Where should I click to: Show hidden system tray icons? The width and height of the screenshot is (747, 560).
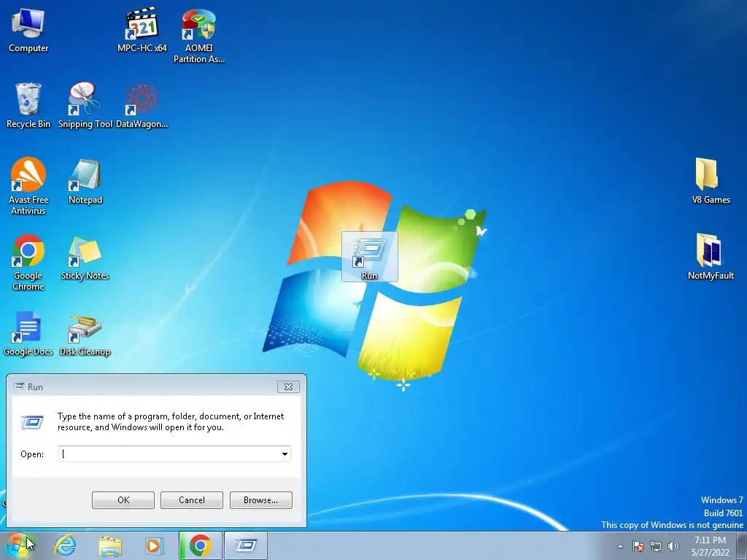pyautogui.click(x=620, y=546)
